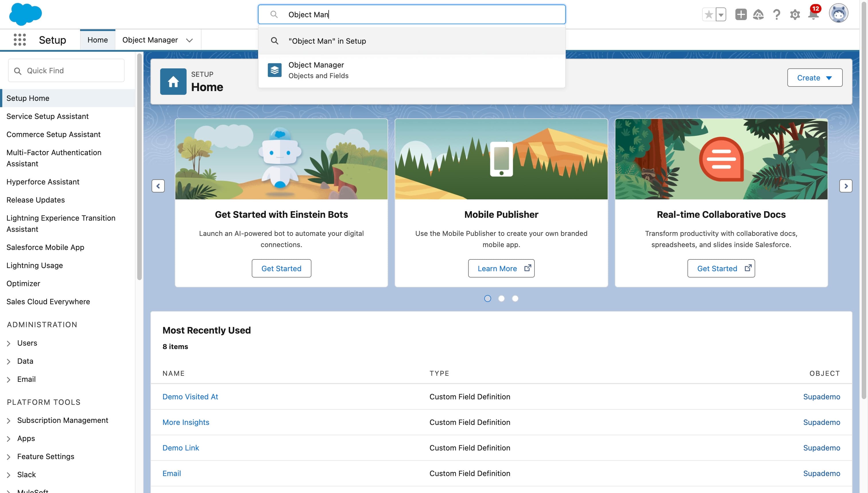Open Release Updates
Viewport: 868px width, 493px height.
click(x=36, y=200)
